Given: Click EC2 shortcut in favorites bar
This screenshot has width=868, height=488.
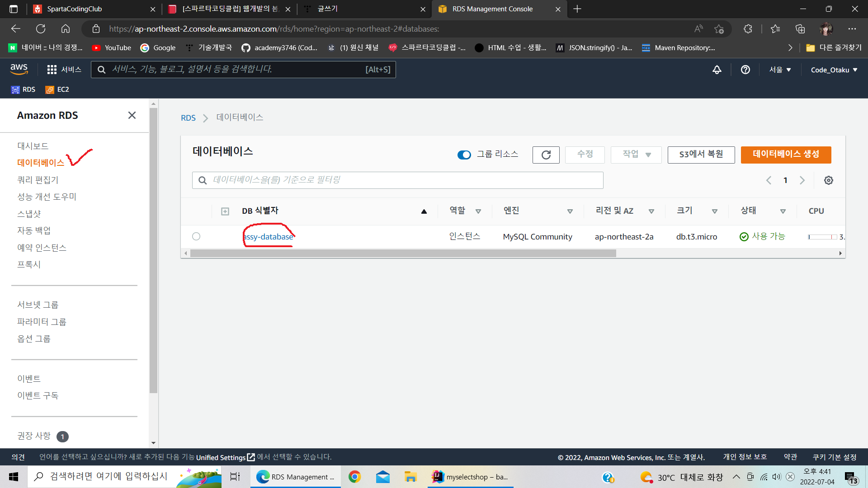Looking at the screenshot, I should pyautogui.click(x=57, y=89).
